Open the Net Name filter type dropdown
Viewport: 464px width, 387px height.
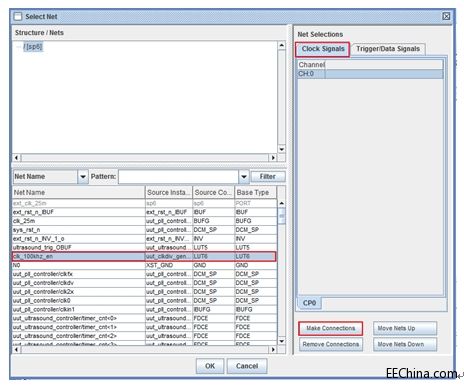[83, 176]
